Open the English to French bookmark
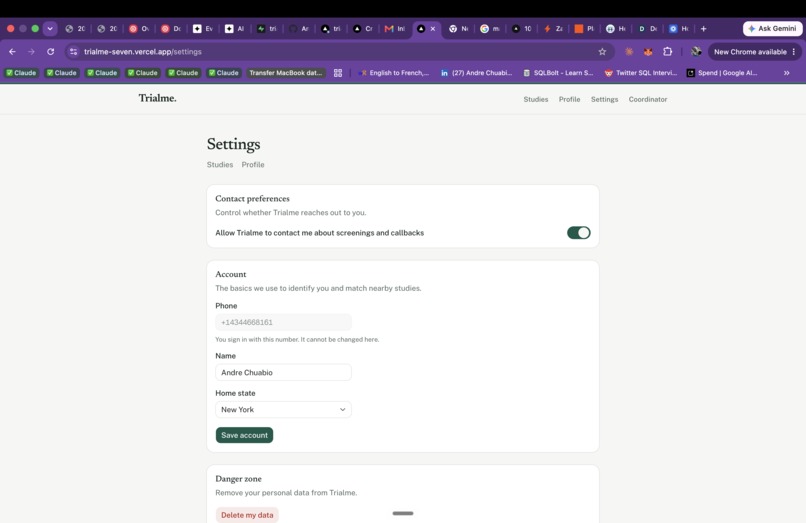This screenshot has width=806, height=523. pyautogui.click(x=394, y=73)
